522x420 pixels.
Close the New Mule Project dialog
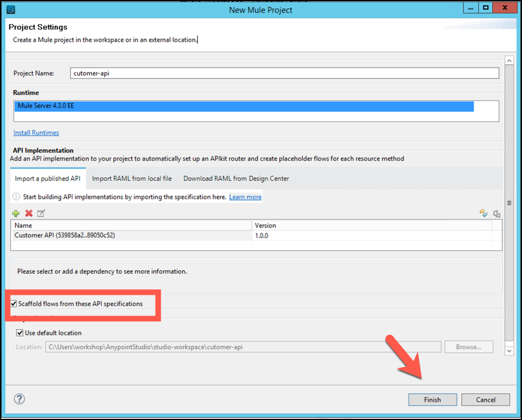[505, 8]
